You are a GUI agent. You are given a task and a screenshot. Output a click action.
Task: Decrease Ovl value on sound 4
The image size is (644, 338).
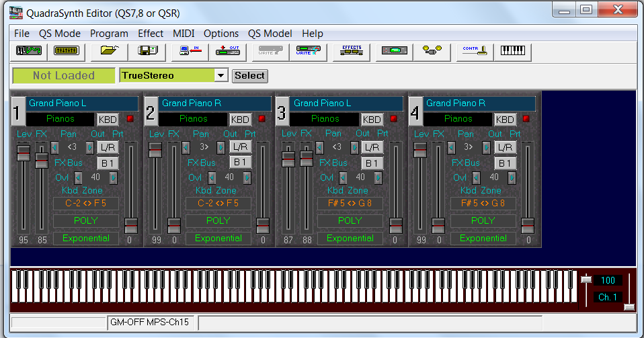[475, 177]
